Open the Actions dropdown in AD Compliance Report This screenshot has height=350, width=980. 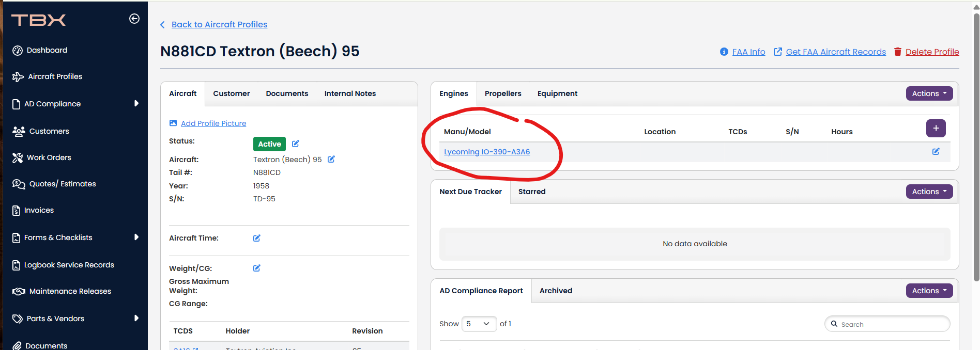point(929,291)
